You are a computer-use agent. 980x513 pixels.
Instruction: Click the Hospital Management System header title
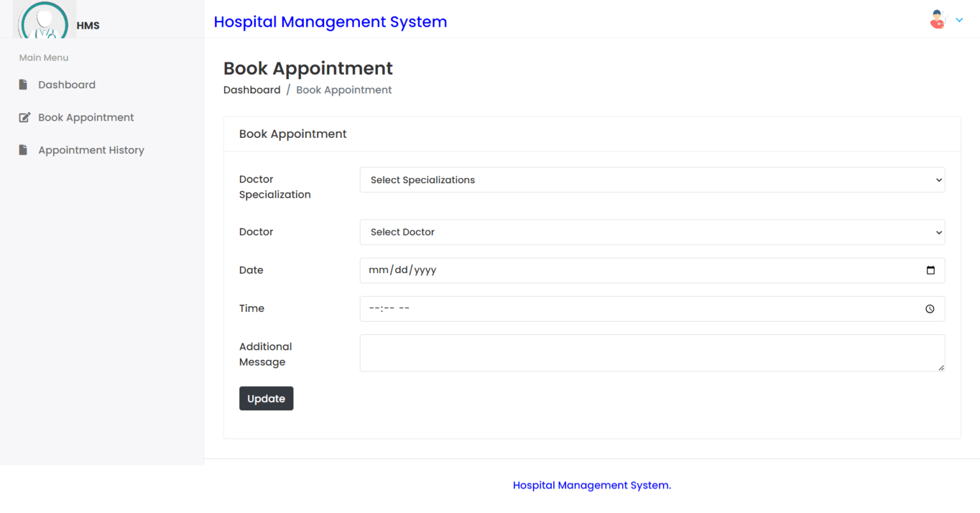[x=330, y=21]
